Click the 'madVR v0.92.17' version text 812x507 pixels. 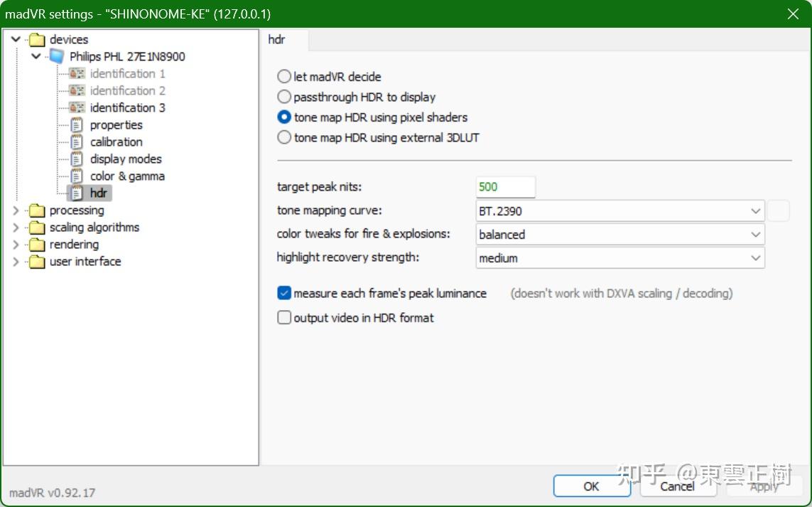click(x=53, y=493)
